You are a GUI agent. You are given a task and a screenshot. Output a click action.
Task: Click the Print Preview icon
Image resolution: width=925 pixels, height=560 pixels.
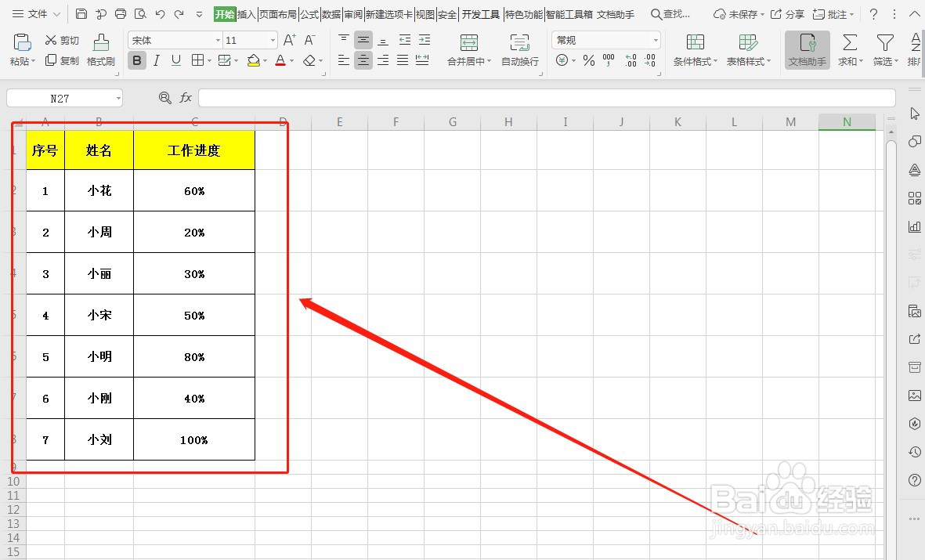click(140, 13)
